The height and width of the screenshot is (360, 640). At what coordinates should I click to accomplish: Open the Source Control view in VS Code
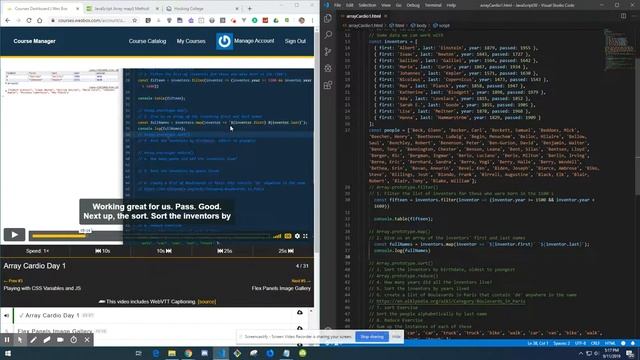coord(328,51)
